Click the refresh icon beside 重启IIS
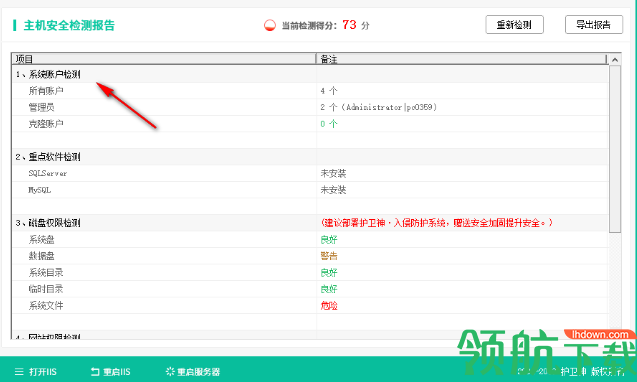The width and height of the screenshot is (637, 382). click(95, 371)
